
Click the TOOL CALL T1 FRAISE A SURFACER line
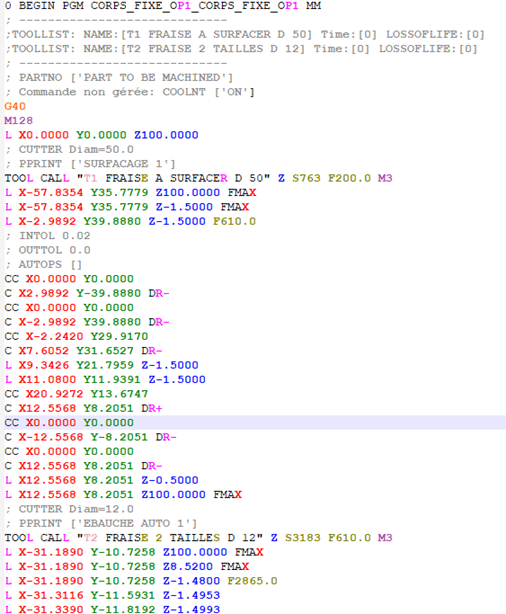tap(199, 178)
